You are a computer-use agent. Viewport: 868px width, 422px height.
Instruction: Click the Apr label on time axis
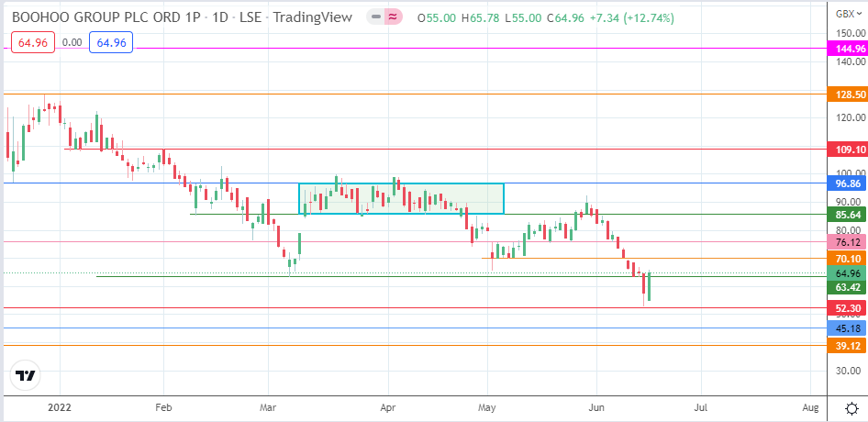tap(388, 408)
